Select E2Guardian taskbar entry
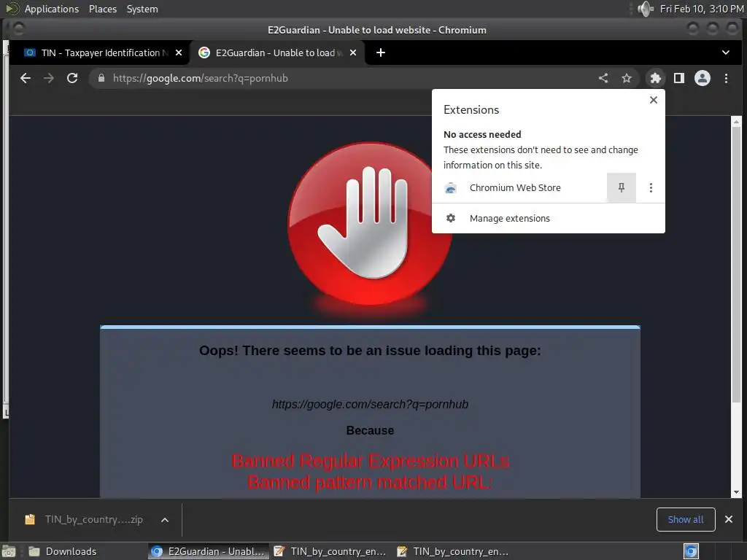The height and width of the screenshot is (560, 747). (208, 551)
